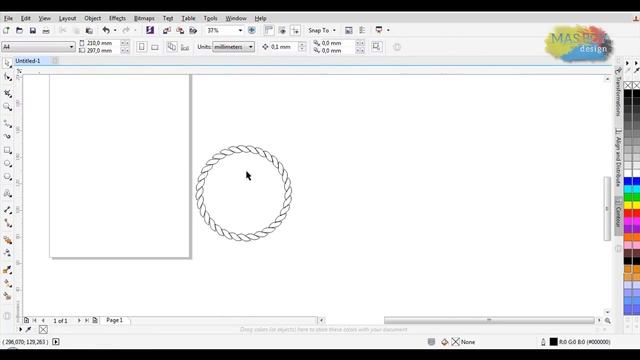Go to next page arrow in navigator

[x=79, y=321]
